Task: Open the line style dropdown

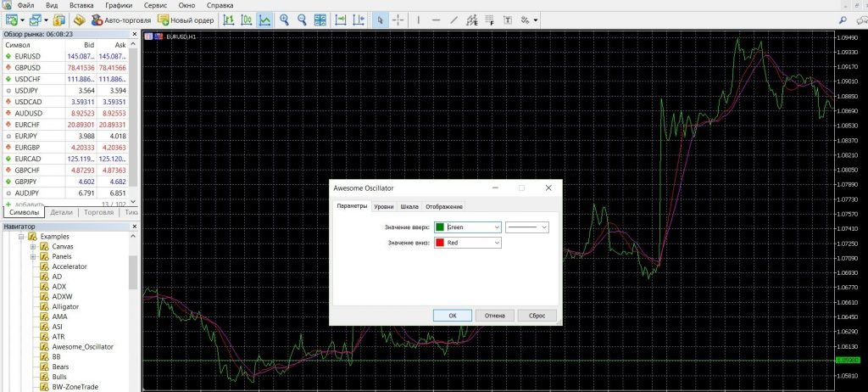Action: 543,227
